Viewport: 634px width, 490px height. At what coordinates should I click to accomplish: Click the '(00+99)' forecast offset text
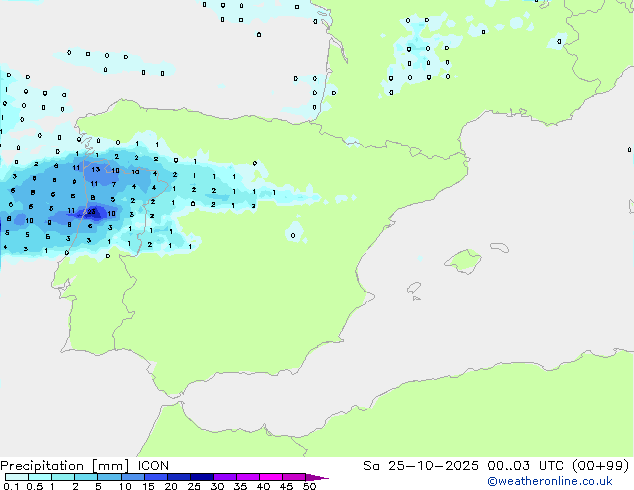click(x=601, y=466)
